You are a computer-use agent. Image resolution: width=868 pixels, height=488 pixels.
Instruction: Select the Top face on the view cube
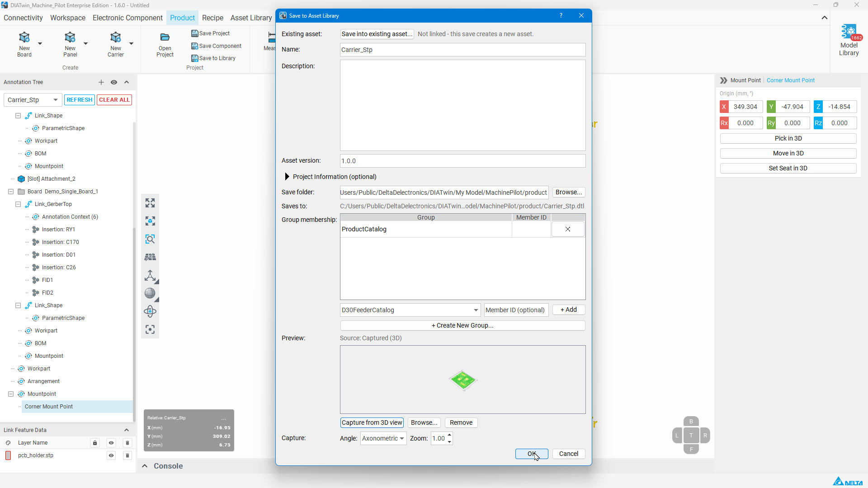tap(691, 436)
